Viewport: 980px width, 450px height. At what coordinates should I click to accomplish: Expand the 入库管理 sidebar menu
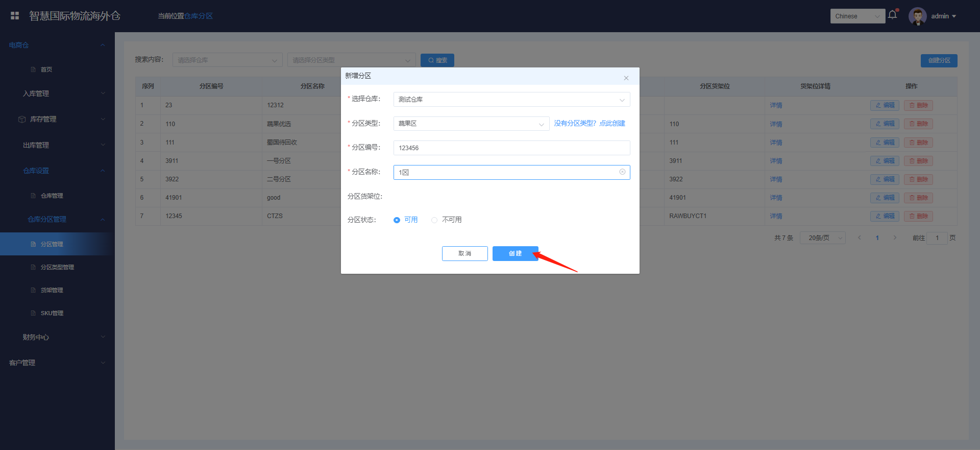[x=57, y=93]
